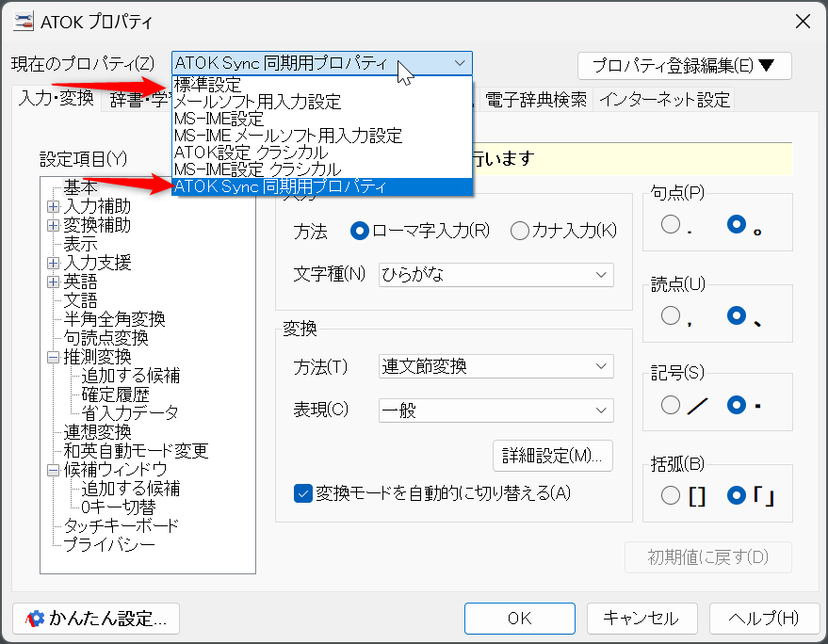Collapse 候補ウィンドウ tree node
This screenshot has width=828, height=644.
[x=53, y=470]
